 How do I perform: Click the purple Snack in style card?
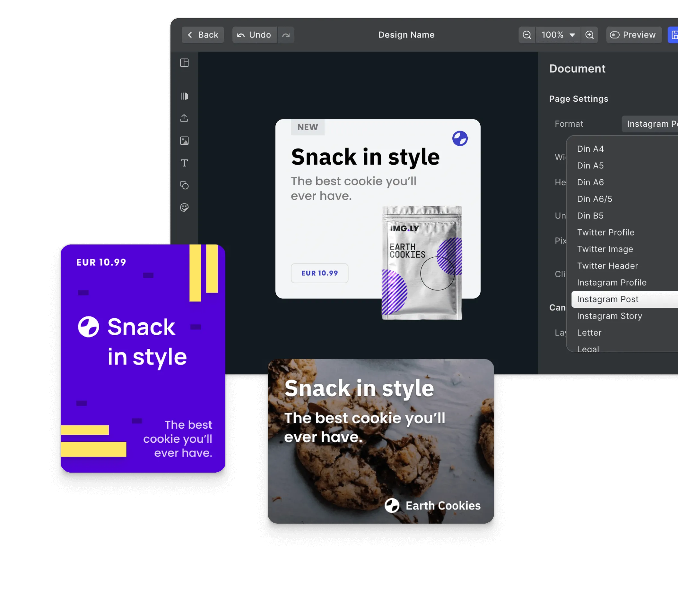pos(143,358)
